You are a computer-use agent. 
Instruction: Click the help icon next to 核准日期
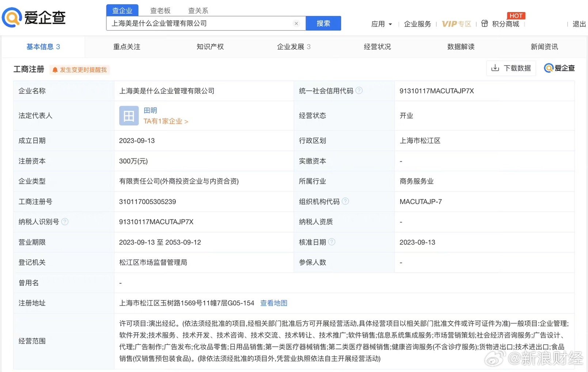[332, 242]
